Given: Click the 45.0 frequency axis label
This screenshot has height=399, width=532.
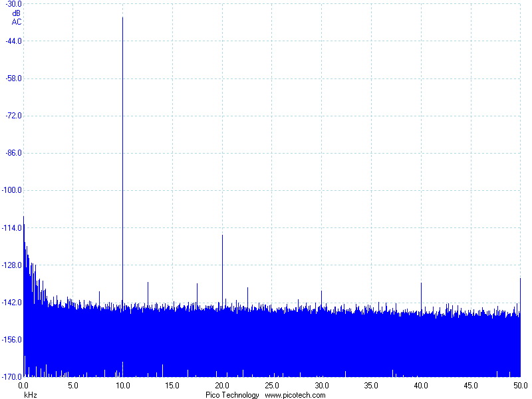Looking at the screenshot, I should click(x=471, y=386).
